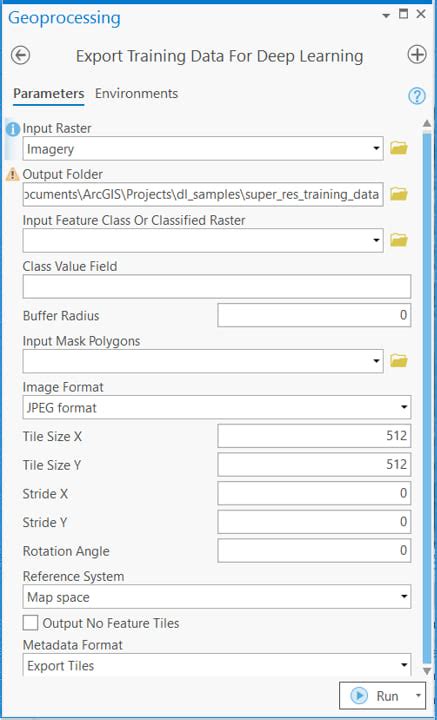This screenshot has width=437, height=720.
Task: Open the Image Format dropdown
Action: (x=403, y=407)
